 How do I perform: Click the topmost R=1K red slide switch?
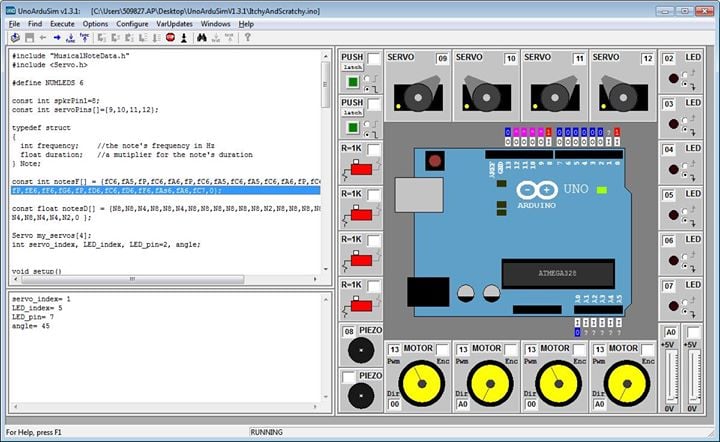[361, 169]
